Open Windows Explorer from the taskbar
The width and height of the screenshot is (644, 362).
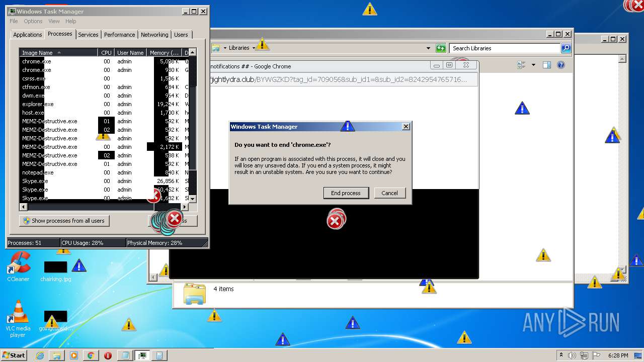[57, 355]
